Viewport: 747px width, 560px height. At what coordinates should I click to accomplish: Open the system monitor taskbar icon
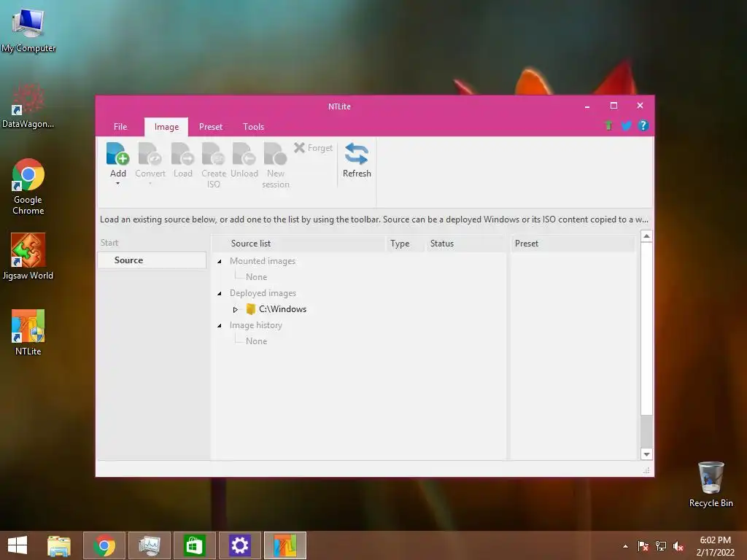150,545
